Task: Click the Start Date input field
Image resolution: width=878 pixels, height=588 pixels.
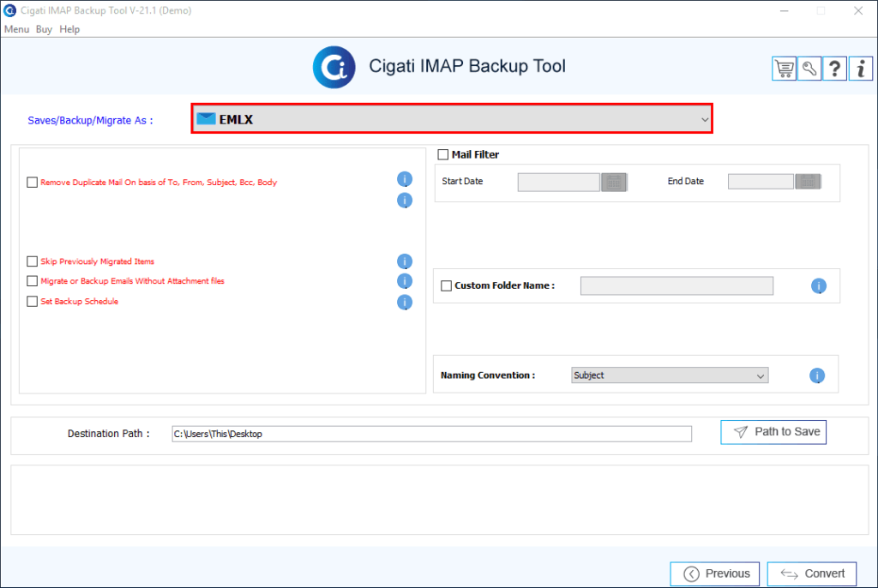Action: (x=559, y=182)
